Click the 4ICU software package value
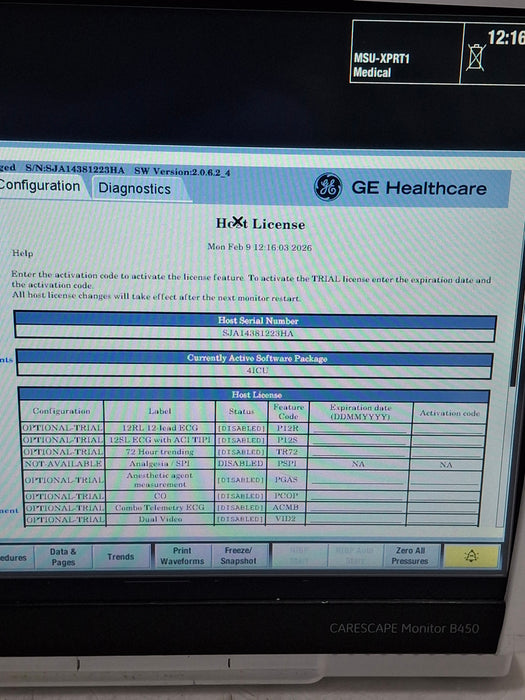The width and height of the screenshot is (525, 700). 257,371
